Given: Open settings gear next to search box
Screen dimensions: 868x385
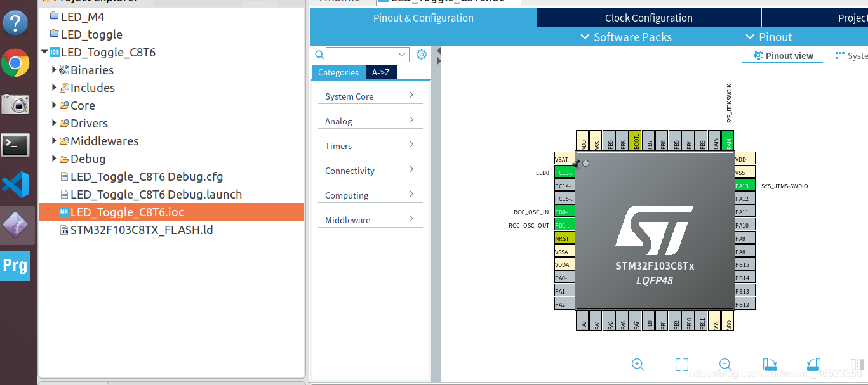Looking at the screenshot, I should coord(422,55).
